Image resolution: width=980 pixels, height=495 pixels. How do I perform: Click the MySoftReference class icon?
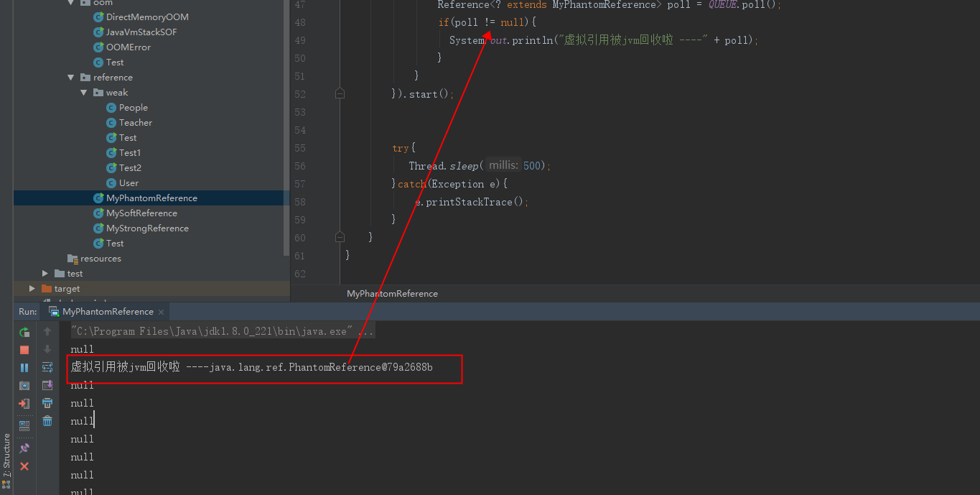pyautogui.click(x=98, y=213)
